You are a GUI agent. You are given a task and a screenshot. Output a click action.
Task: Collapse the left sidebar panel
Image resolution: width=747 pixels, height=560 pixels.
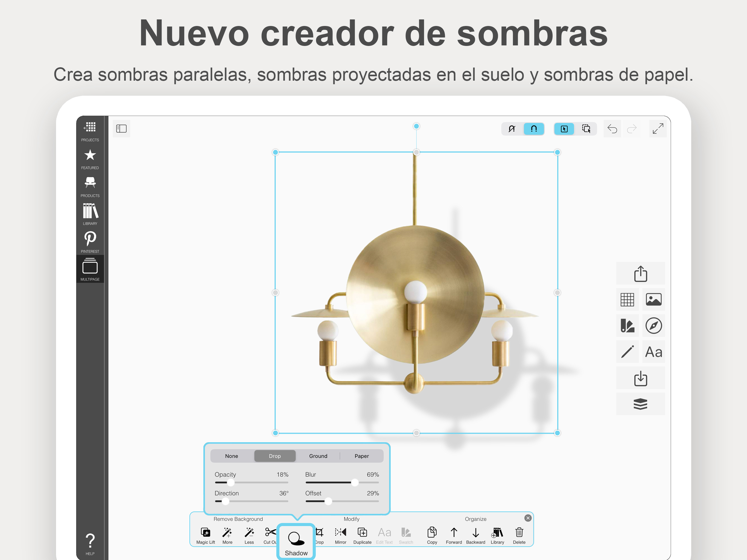(121, 128)
